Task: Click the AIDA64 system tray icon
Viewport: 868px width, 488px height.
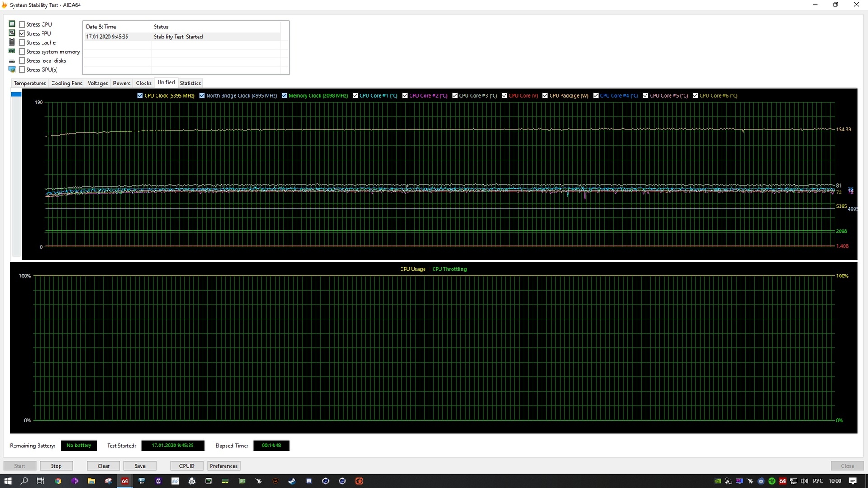Action: (x=783, y=481)
